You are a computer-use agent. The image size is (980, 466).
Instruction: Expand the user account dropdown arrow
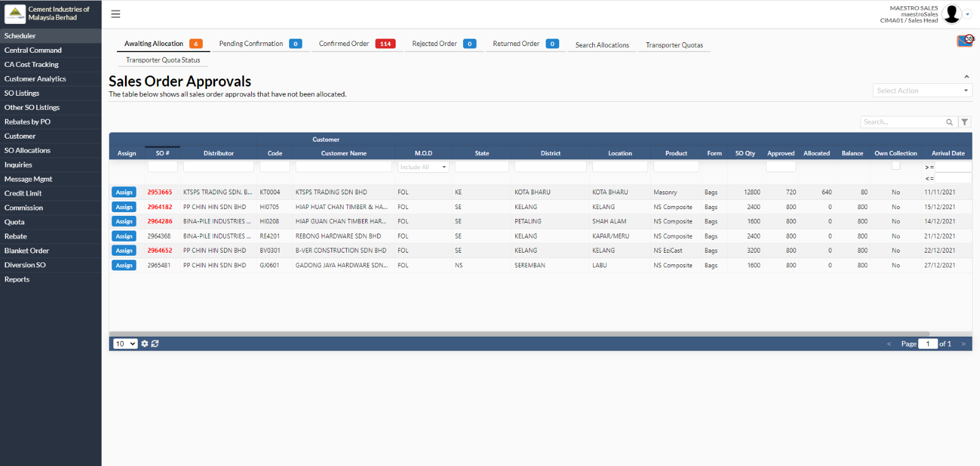(x=968, y=14)
